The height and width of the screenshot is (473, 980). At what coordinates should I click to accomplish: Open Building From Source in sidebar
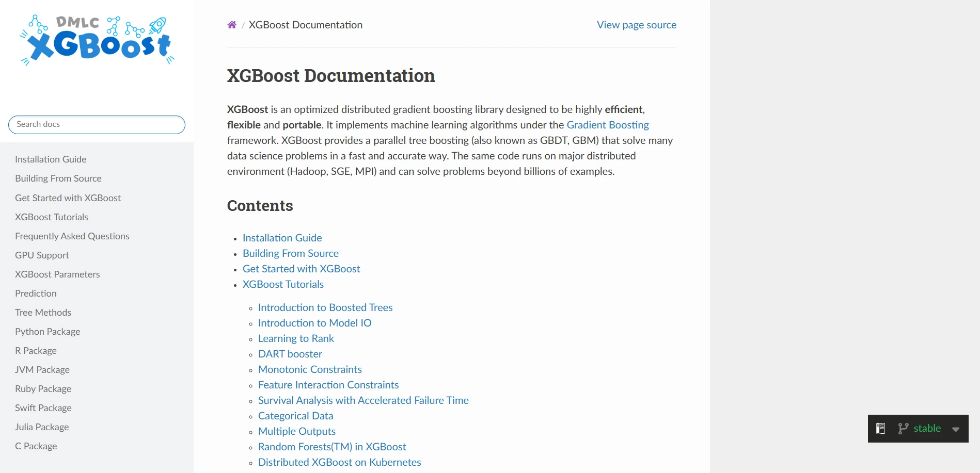click(58, 178)
